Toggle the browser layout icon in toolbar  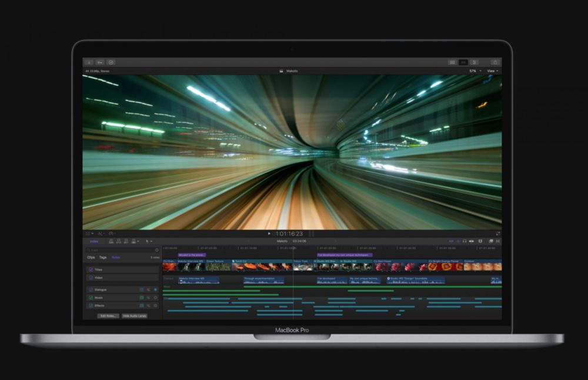click(452, 62)
